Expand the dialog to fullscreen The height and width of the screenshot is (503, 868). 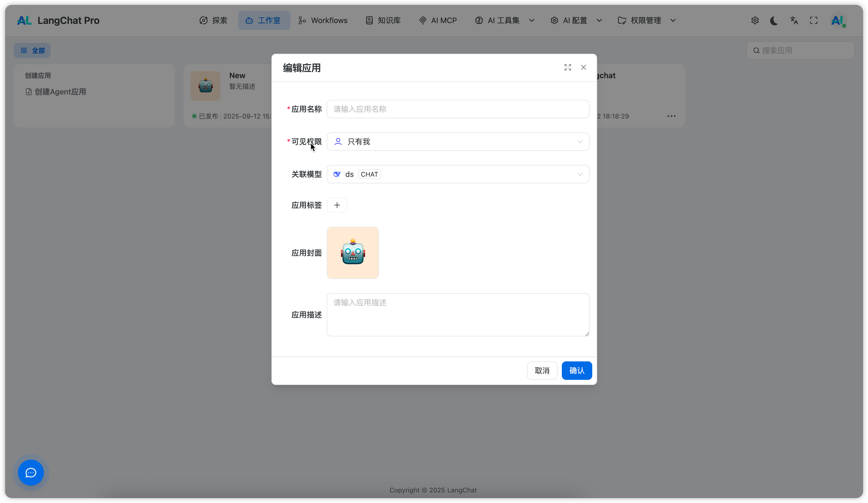tap(568, 68)
